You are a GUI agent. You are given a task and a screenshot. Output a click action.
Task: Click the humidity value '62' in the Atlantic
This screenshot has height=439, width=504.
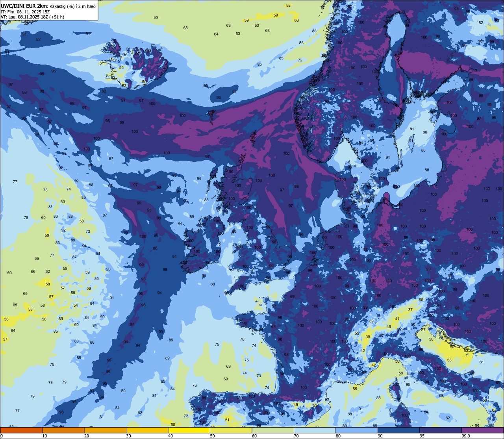click(x=48, y=271)
